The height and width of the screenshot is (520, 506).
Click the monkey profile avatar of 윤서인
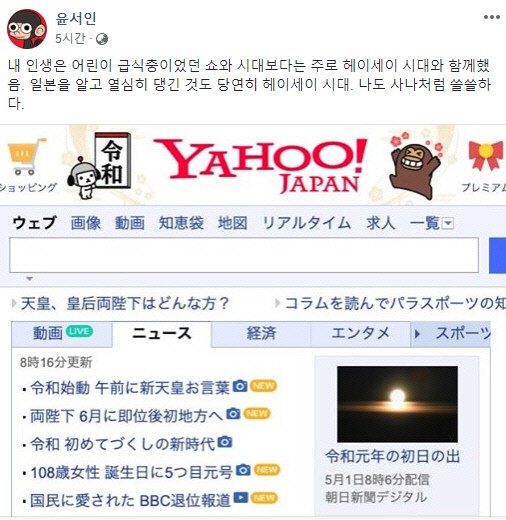pyautogui.click(x=27, y=29)
